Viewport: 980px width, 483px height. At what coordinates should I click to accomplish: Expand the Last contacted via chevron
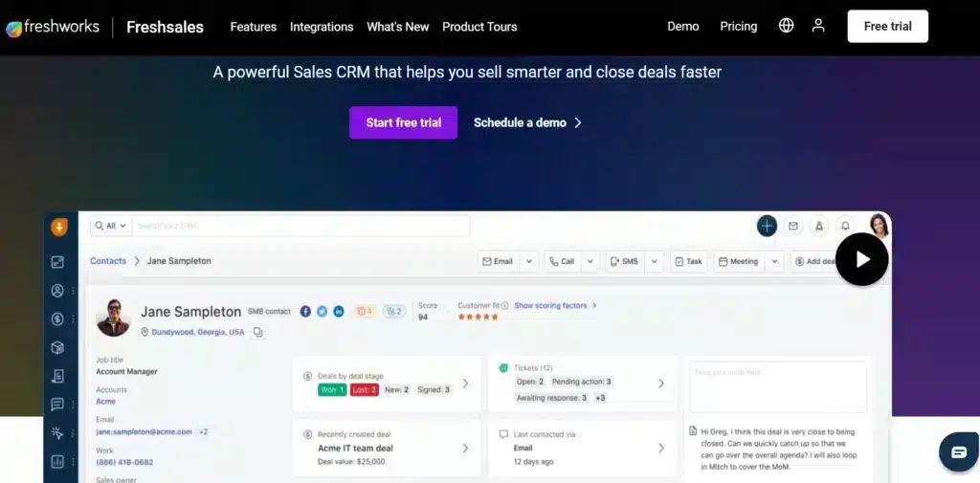pos(661,448)
